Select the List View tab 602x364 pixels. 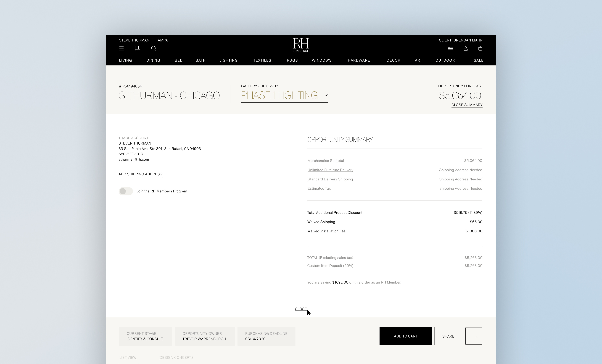128,357
